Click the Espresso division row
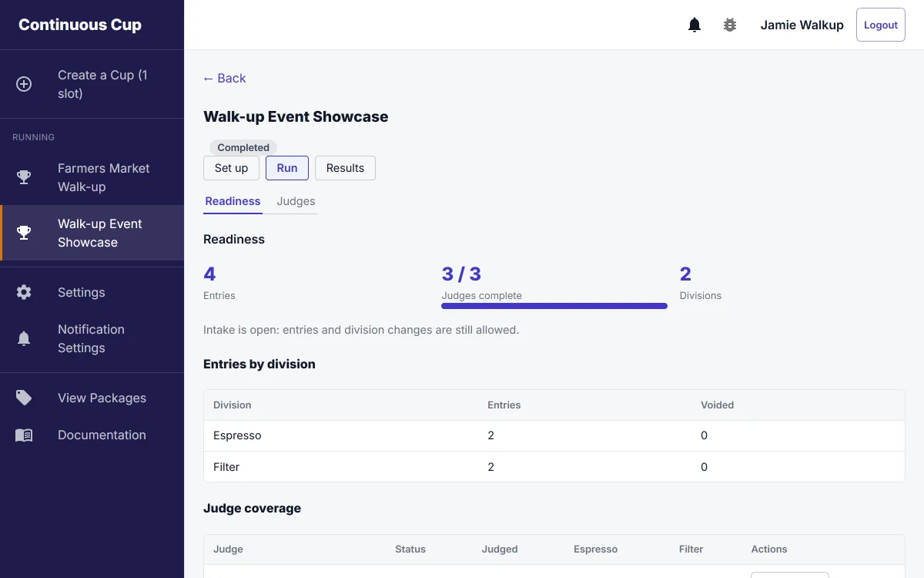924x578 pixels. point(554,435)
